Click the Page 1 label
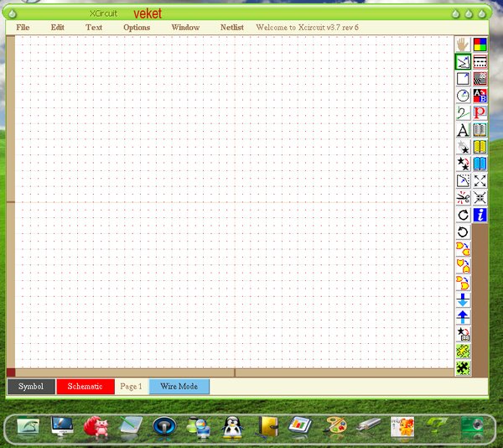 click(132, 387)
